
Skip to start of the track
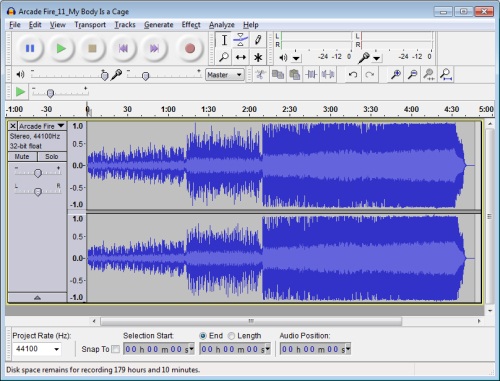tap(123, 49)
